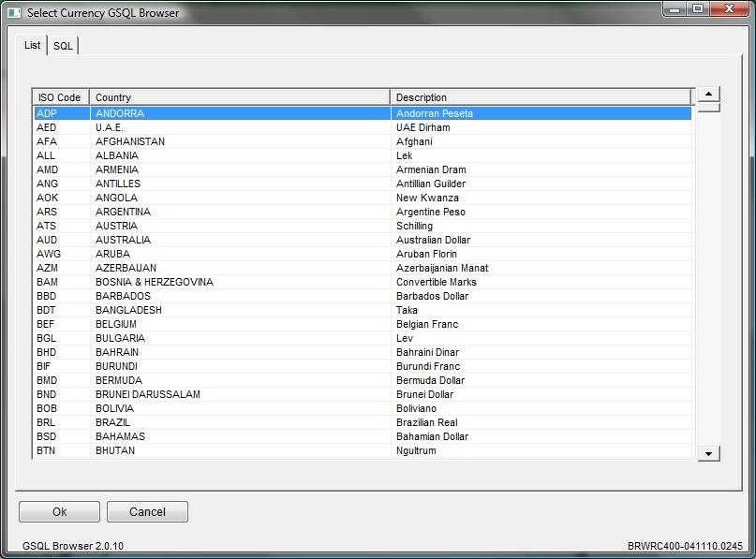Click the scrollbar thumb at top
This screenshot has width=756, height=559.
tap(708, 108)
